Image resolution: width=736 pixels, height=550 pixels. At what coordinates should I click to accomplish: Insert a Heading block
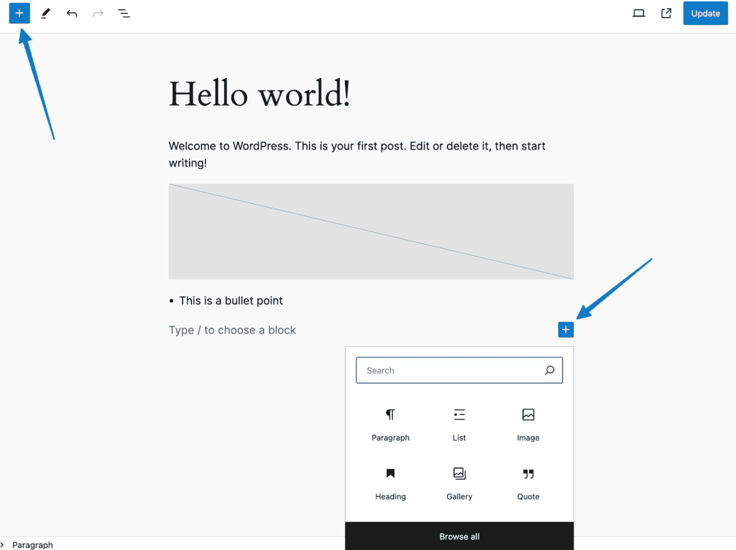391,484
